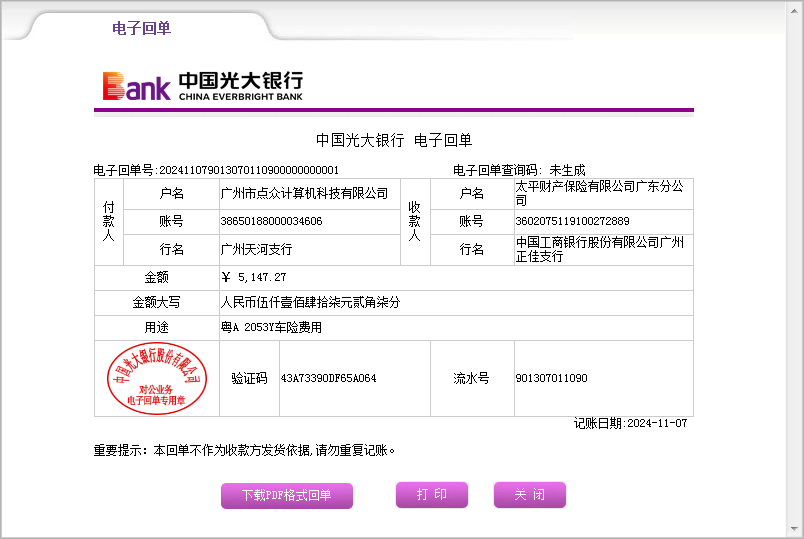The image size is (804, 539).
Task: Click the receipt title 中国光大银行 电子回单
Action: tap(393, 140)
